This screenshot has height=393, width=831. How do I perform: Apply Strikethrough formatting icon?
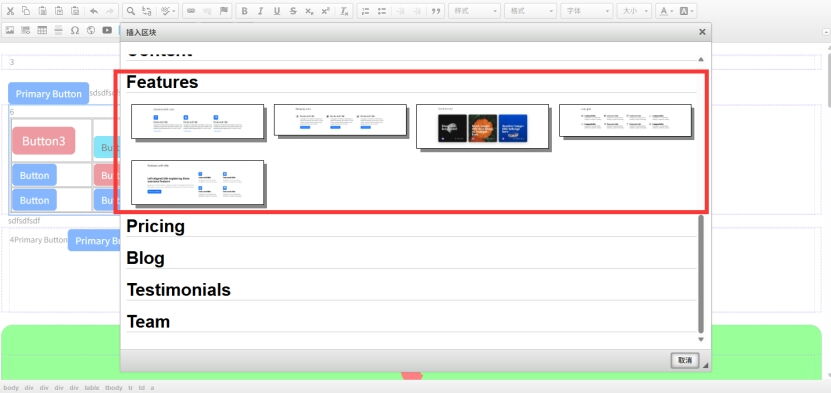(293, 11)
